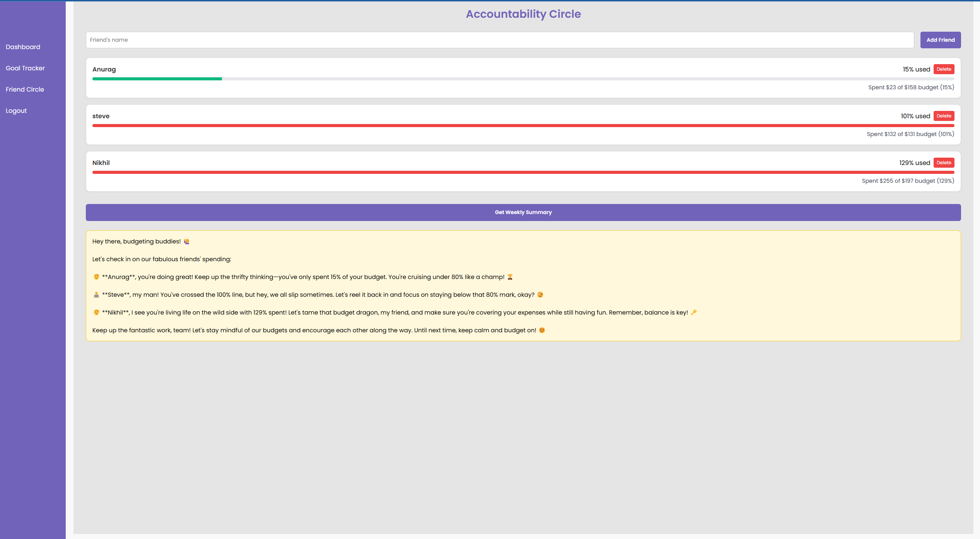
Task: Click Nikhil's red progress bar
Action: 523,172
